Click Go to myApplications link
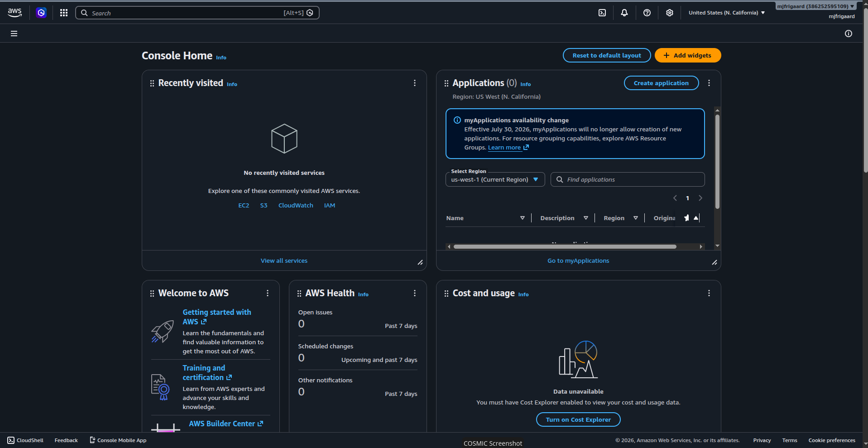This screenshot has height=448, width=868. 578,260
